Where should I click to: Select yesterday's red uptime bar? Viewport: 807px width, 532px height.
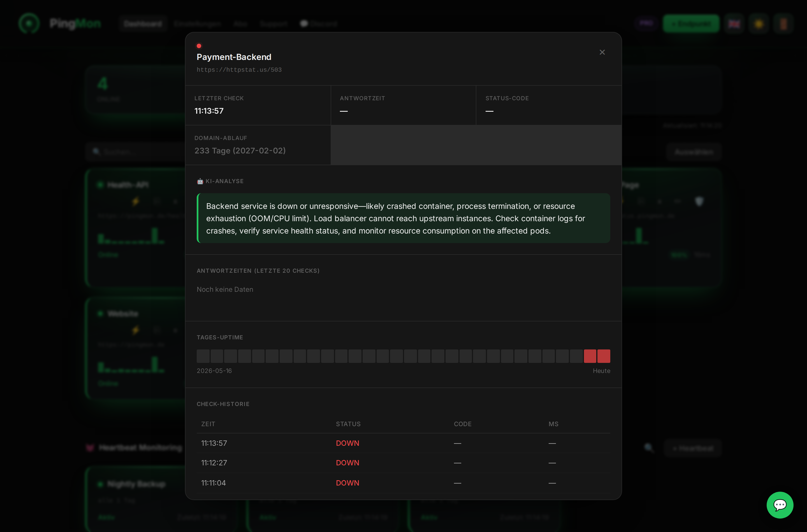click(x=590, y=356)
